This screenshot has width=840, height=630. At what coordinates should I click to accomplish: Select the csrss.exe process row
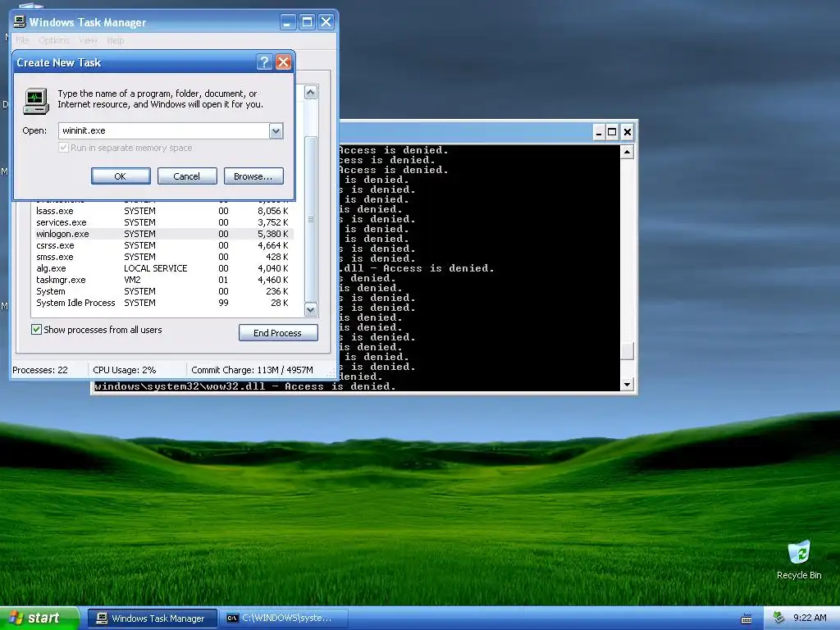pyautogui.click(x=164, y=245)
